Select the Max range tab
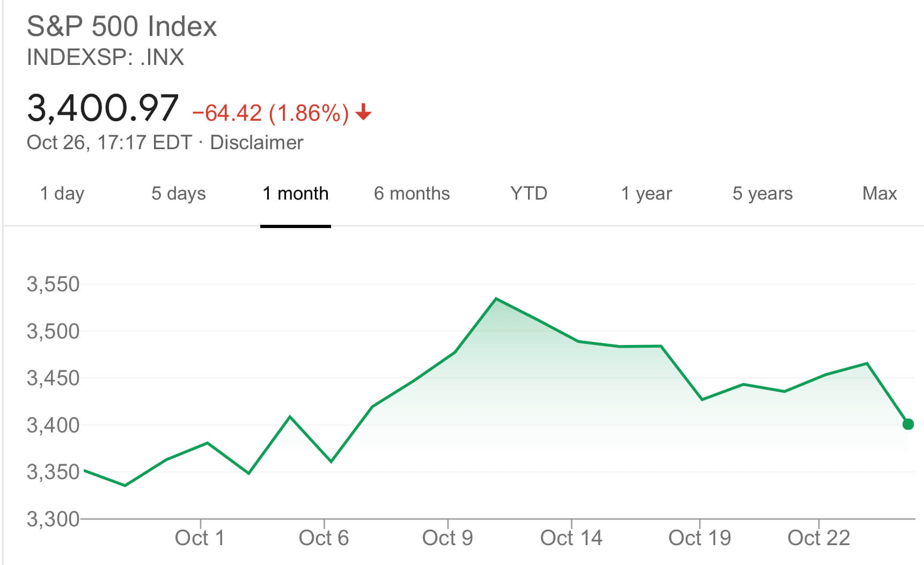This screenshot has height=565, width=924. pyautogui.click(x=879, y=193)
